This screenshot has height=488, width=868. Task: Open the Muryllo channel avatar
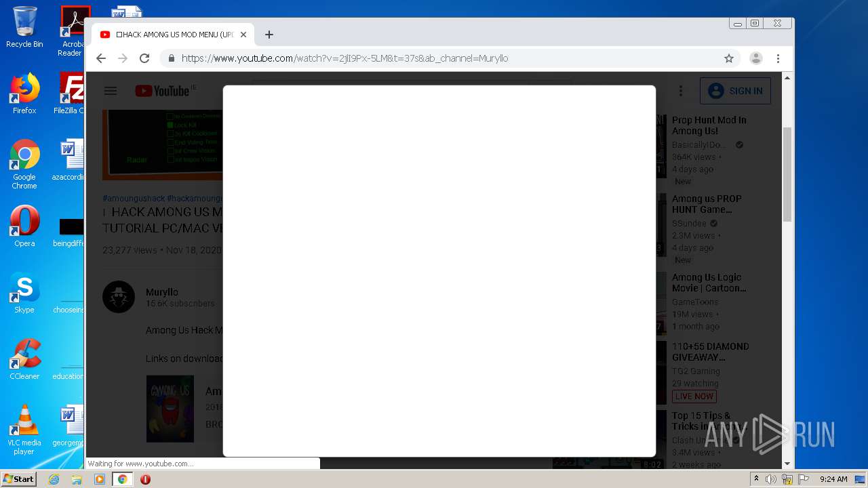(119, 297)
